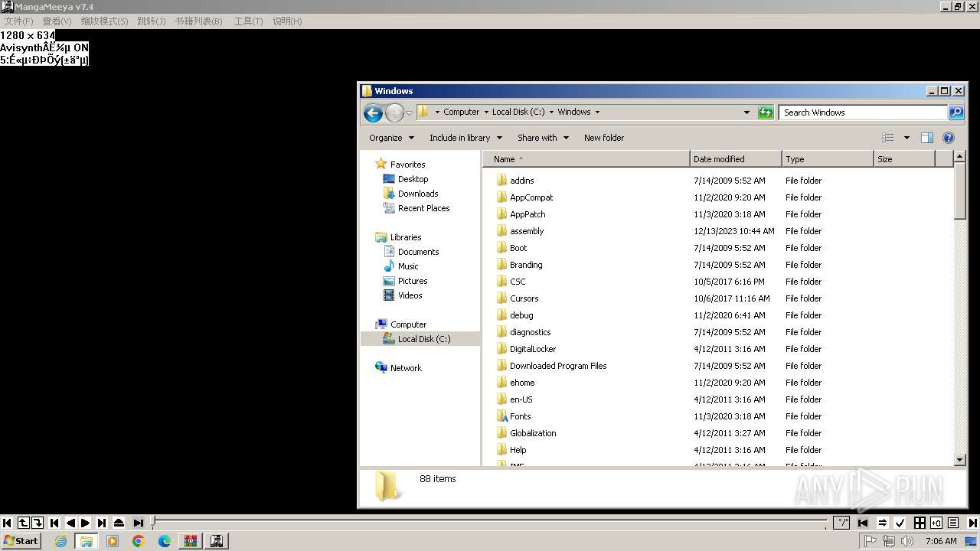Jump to first page in MangaMeeya toolbar

(x=7, y=523)
